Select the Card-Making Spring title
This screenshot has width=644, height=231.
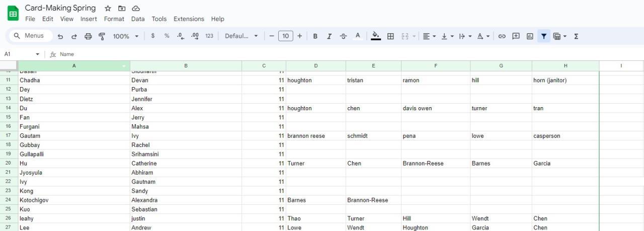pos(60,8)
